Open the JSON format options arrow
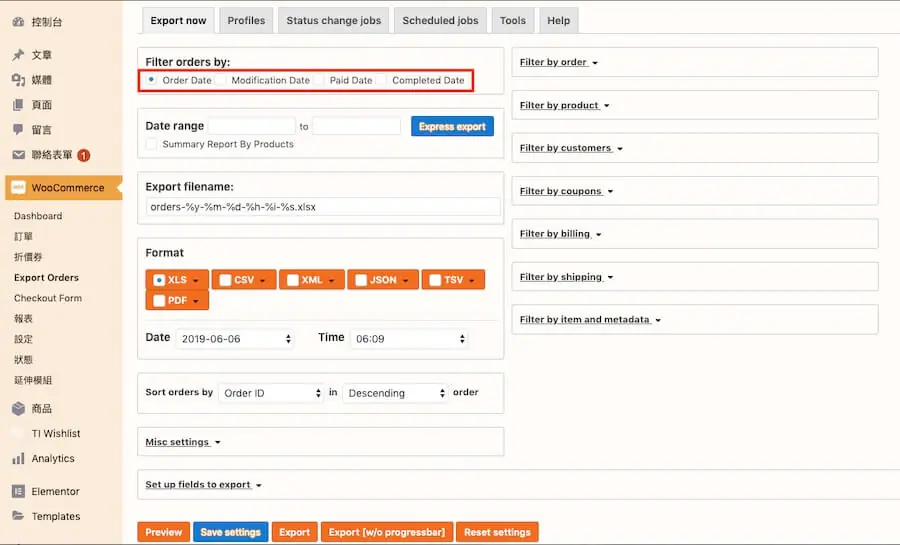Image resolution: width=900 pixels, height=545 pixels. click(406, 281)
